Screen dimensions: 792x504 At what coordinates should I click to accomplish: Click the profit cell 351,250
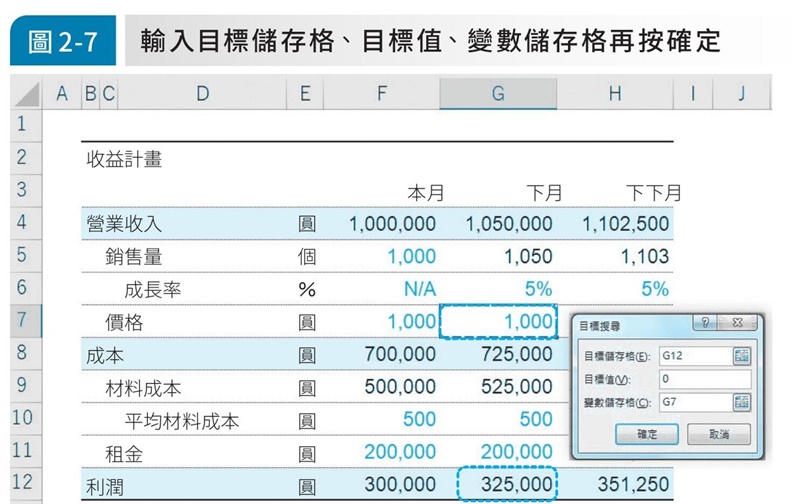coord(633,484)
